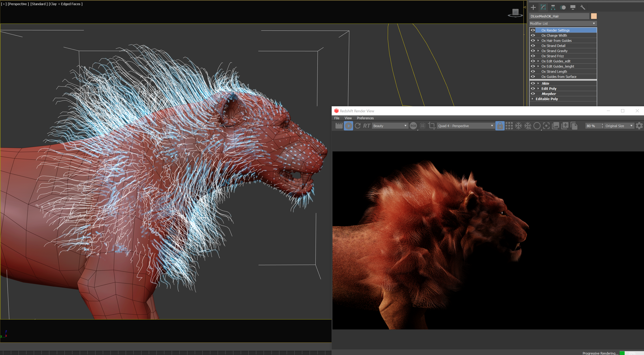Screen dimensions: 644x355
Task: Select the Ox Guides from Surface modifier
Action: pyautogui.click(x=559, y=77)
